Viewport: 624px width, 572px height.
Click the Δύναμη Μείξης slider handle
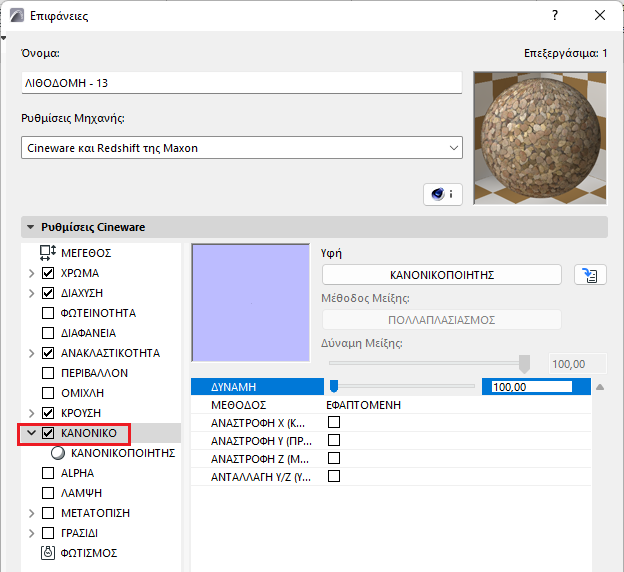point(525,364)
